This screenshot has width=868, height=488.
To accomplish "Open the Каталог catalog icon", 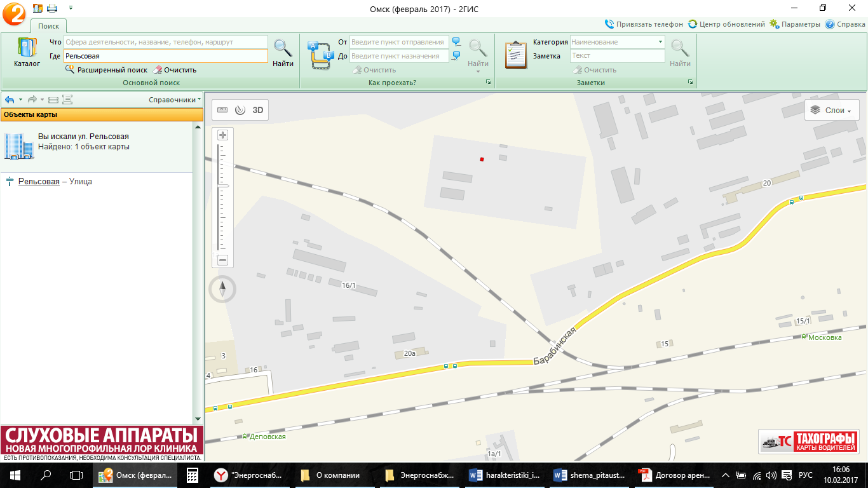I will (27, 52).
